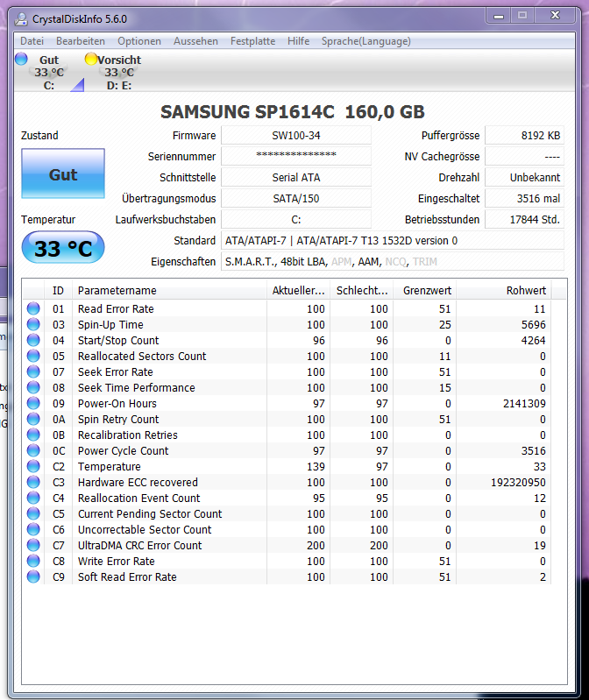
Task: Click the Grenzwert column header
Action: click(425, 291)
